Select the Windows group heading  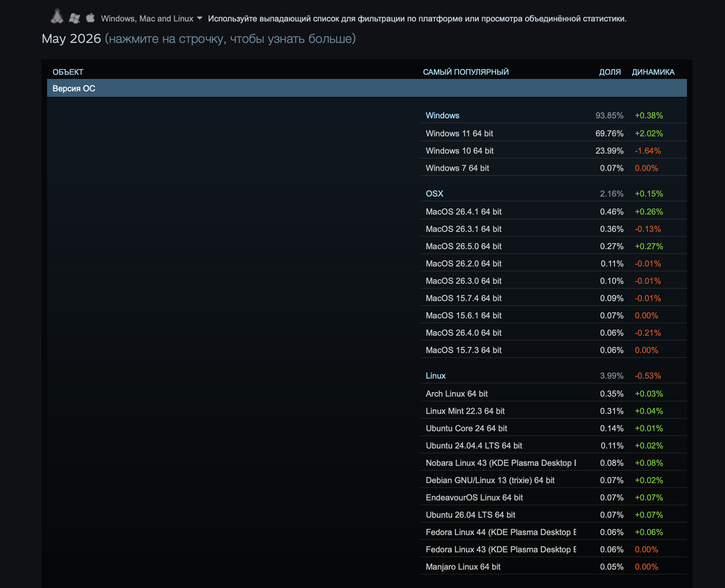(442, 115)
